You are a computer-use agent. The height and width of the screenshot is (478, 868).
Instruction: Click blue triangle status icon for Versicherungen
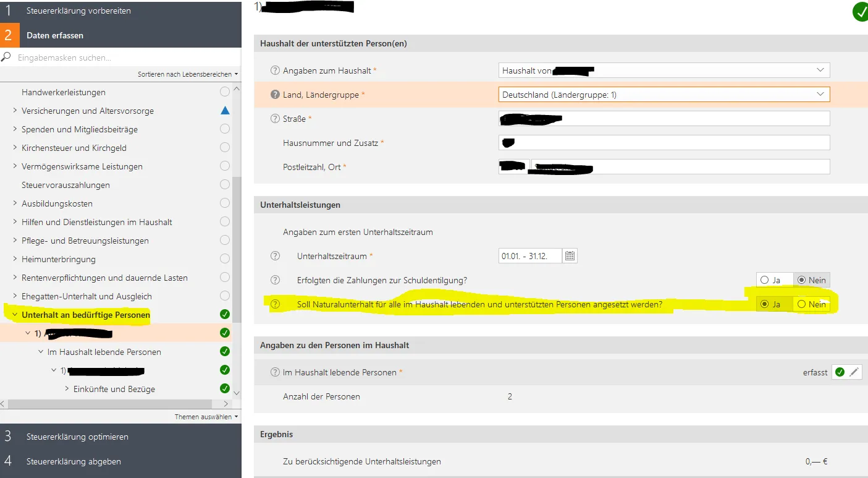pyautogui.click(x=225, y=111)
